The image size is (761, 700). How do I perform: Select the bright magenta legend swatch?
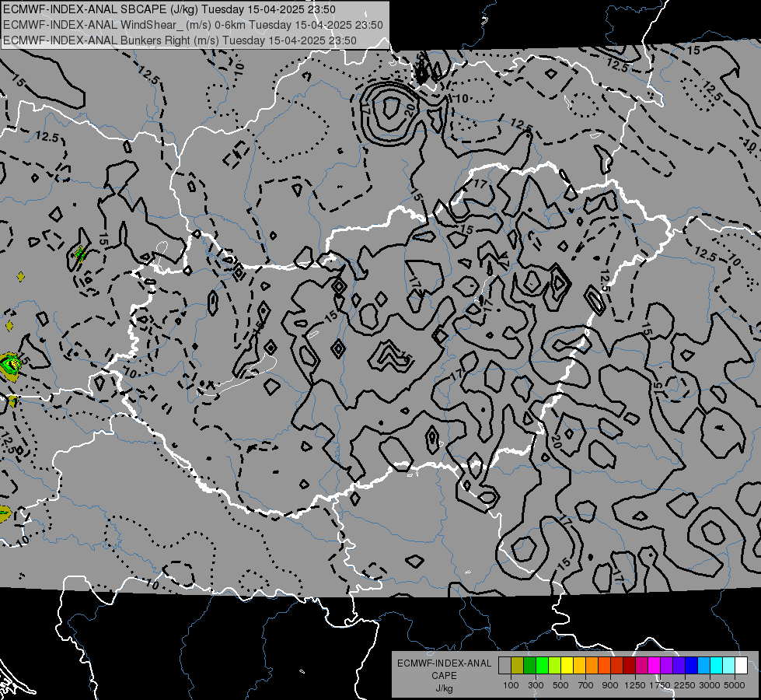[654, 666]
